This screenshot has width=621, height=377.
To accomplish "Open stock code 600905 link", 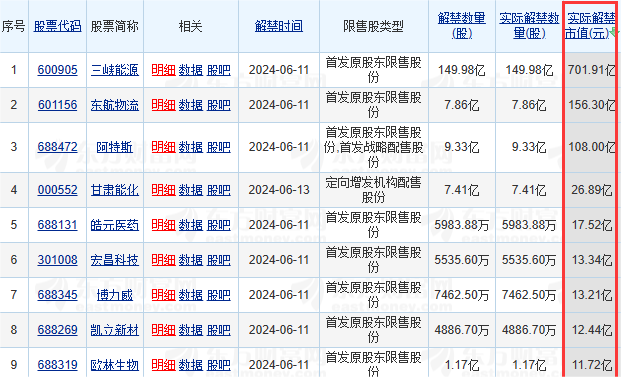I will coord(57,70).
